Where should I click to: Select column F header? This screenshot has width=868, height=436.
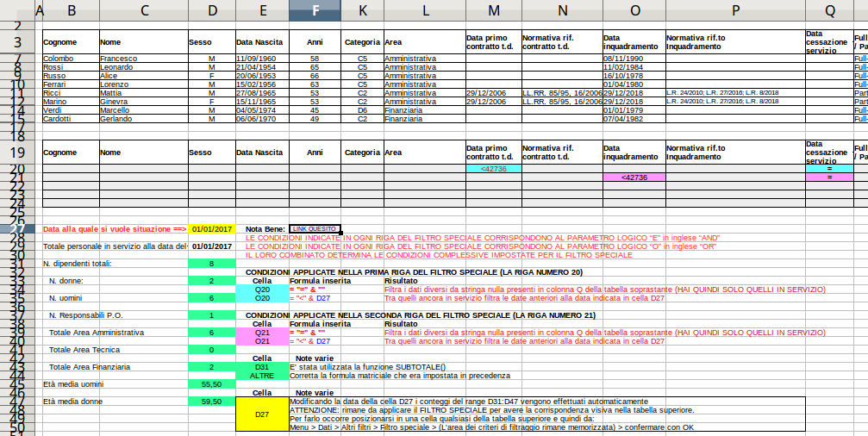coord(315,9)
